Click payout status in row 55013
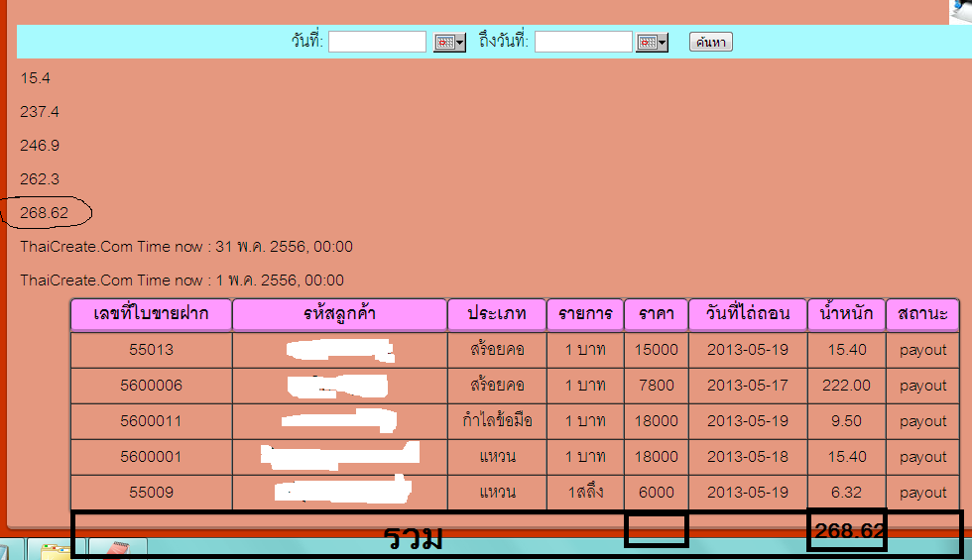This screenshot has width=972, height=560. pyautogui.click(x=923, y=350)
